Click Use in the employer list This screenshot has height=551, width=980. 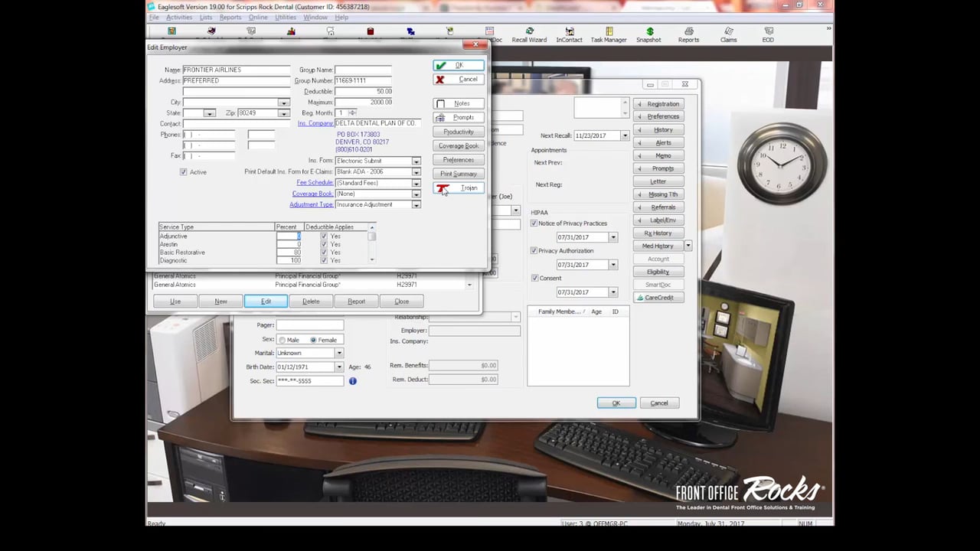pos(175,302)
